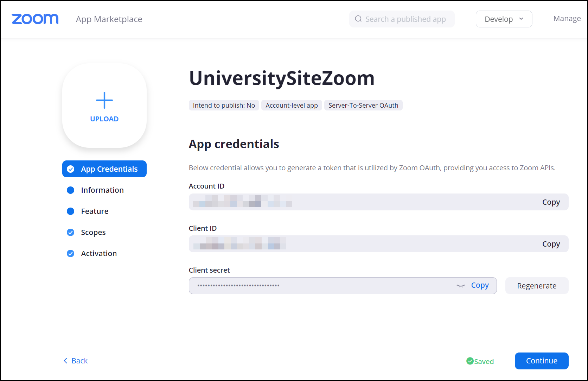Click the 'Account-level app' tag
This screenshot has height=381, width=588.
(292, 105)
